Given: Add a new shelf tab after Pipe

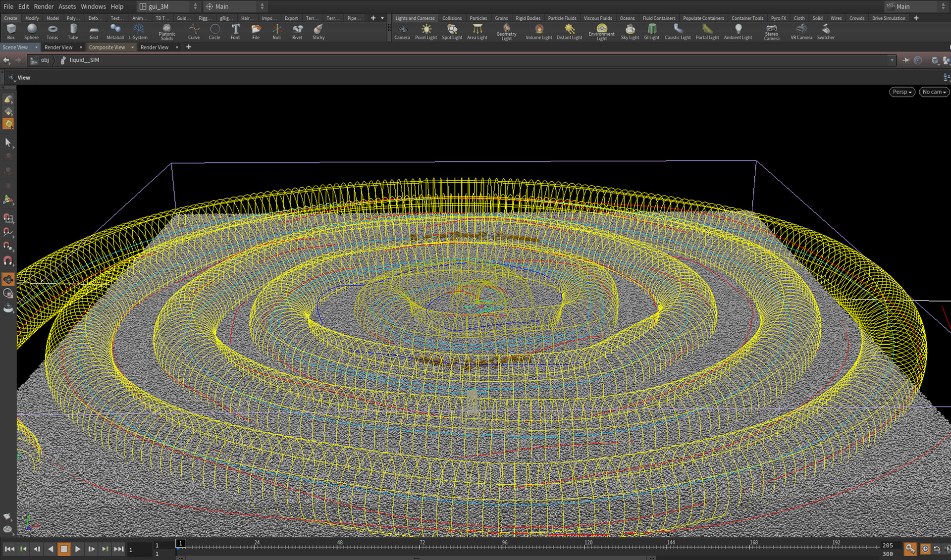Looking at the screenshot, I should point(373,18).
